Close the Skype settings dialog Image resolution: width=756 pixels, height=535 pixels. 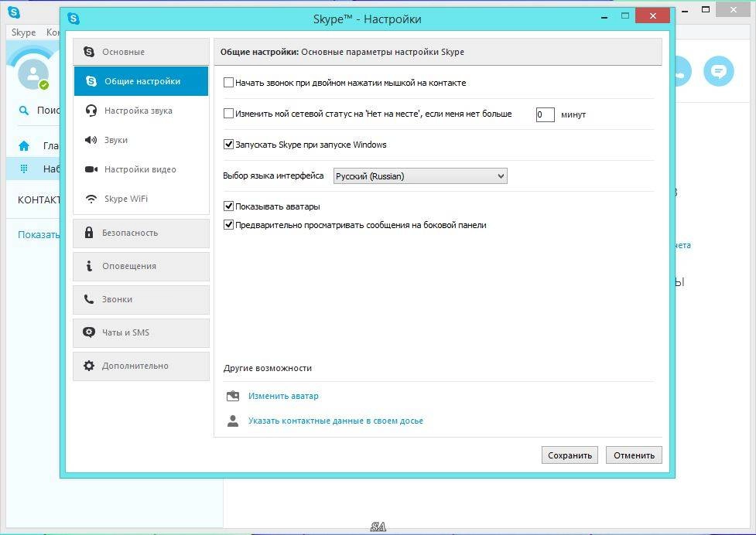[x=652, y=16]
